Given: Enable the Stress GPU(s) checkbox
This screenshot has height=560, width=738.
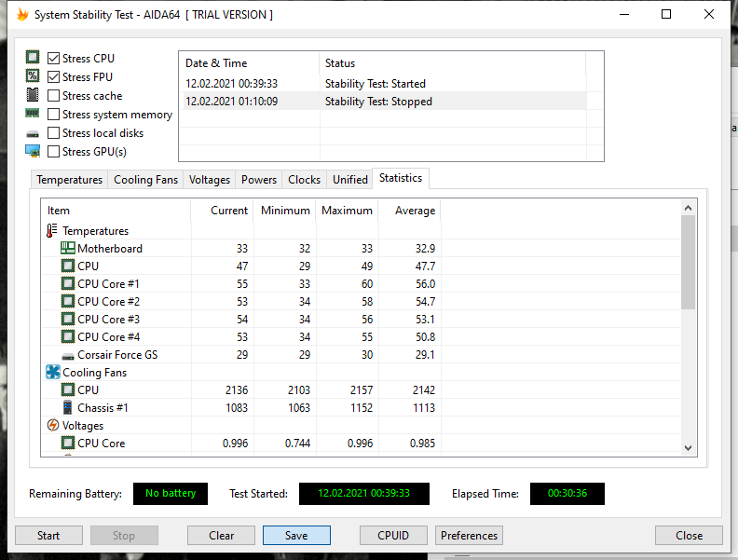Looking at the screenshot, I should [54, 152].
